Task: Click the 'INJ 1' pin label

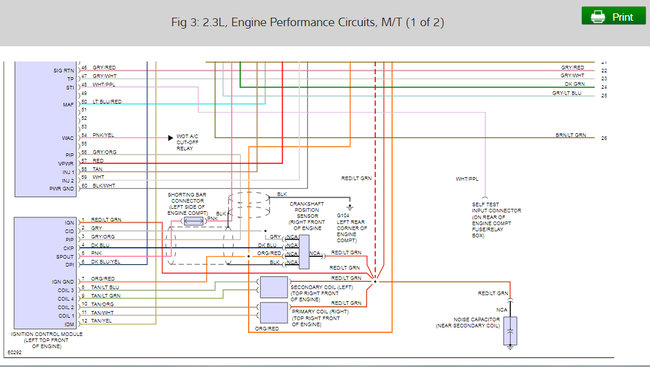Action: coord(68,172)
